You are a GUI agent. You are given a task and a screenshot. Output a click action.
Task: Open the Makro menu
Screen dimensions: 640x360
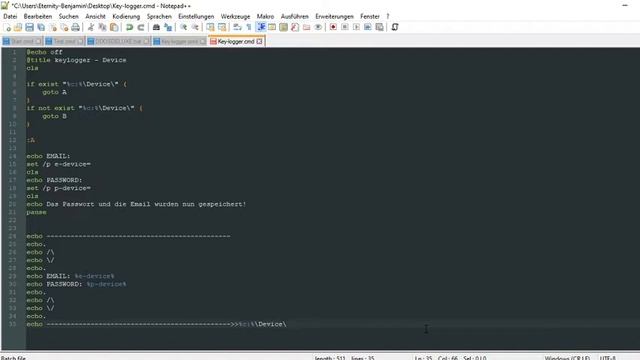pyautogui.click(x=265, y=16)
